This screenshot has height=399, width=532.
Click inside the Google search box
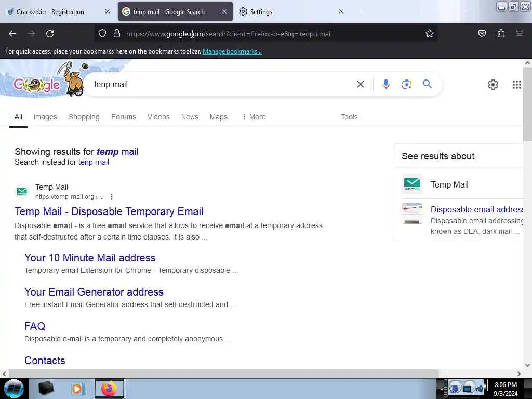click(x=220, y=84)
